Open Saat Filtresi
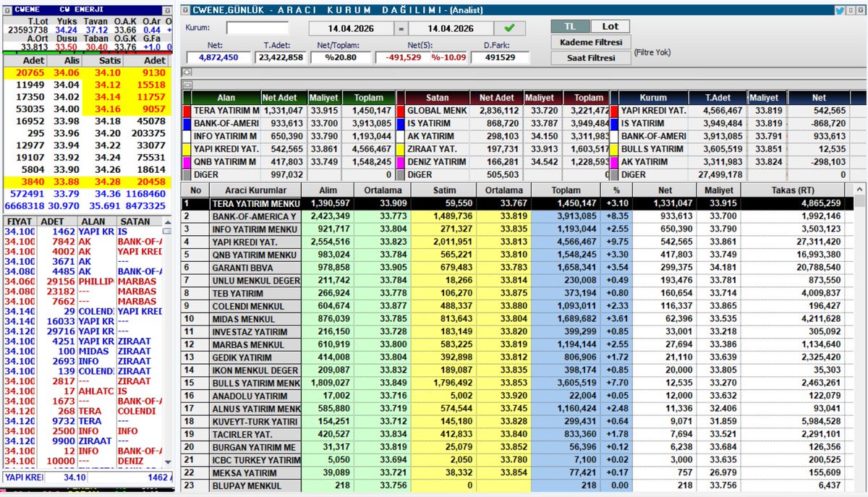 (x=590, y=59)
